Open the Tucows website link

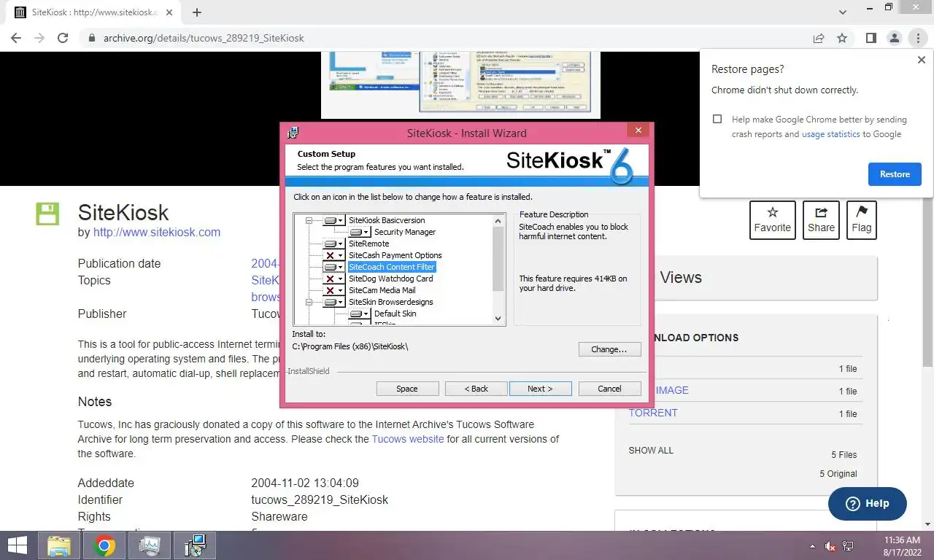(408, 439)
